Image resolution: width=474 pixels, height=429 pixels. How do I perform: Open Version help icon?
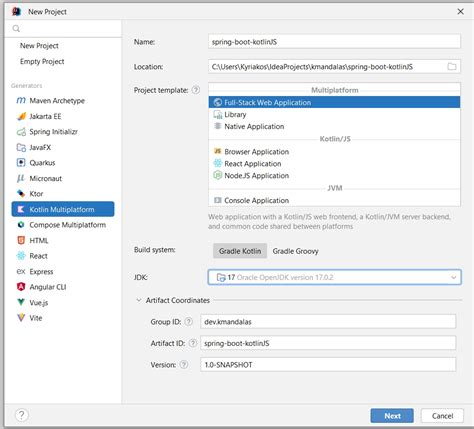click(184, 365)
